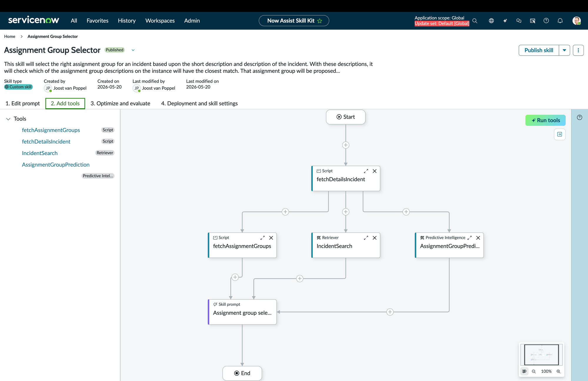Expand the AssignmentGroupPrediction node
The height and width of the screenshot is (381, 588).
click(x=470, y=238)
